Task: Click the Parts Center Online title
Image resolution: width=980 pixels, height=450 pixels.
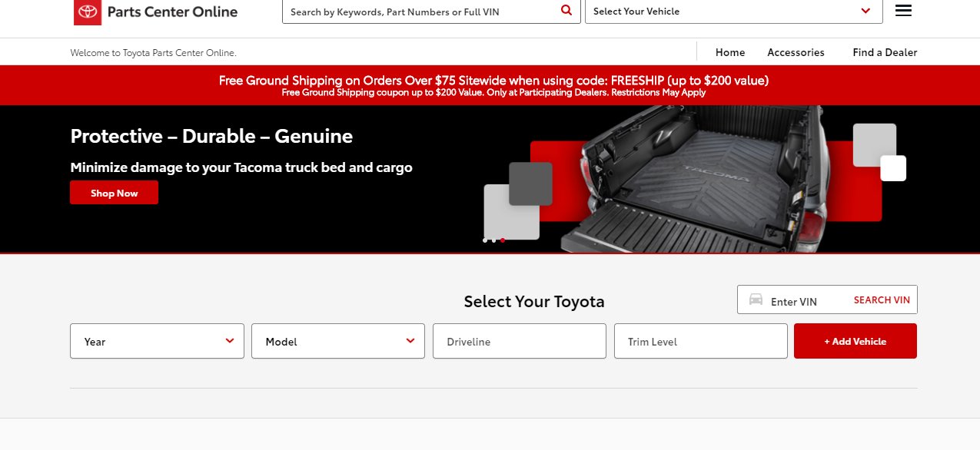Action: click(172, 12)
